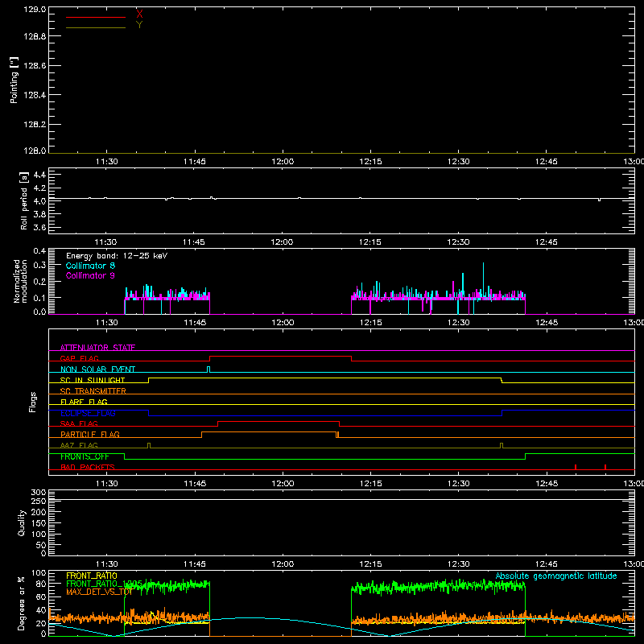Click the Flags axis title
644x644 pixels.
(x=33, y=402)
